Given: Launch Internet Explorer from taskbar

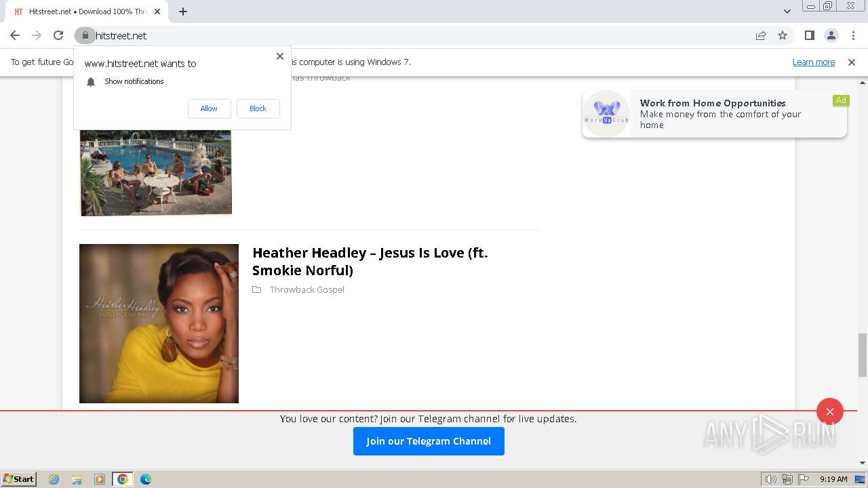Looking at the screenshot, I should coord(54,479).
